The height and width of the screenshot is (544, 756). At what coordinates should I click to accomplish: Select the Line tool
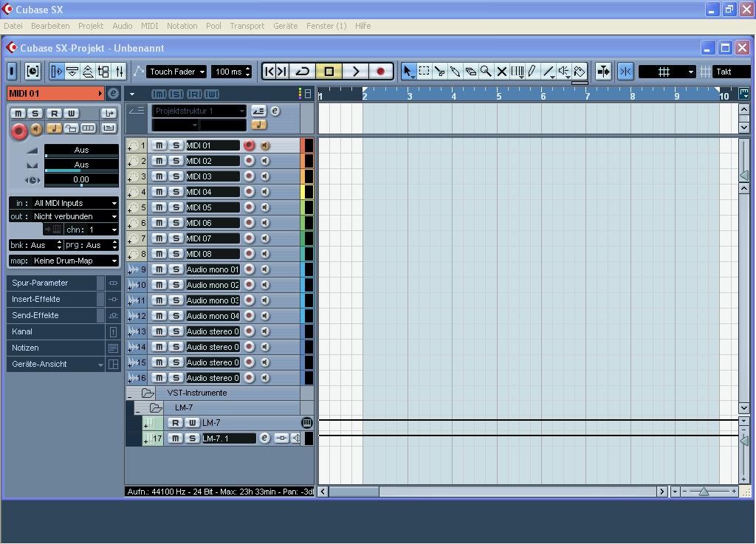pos(549,72)
